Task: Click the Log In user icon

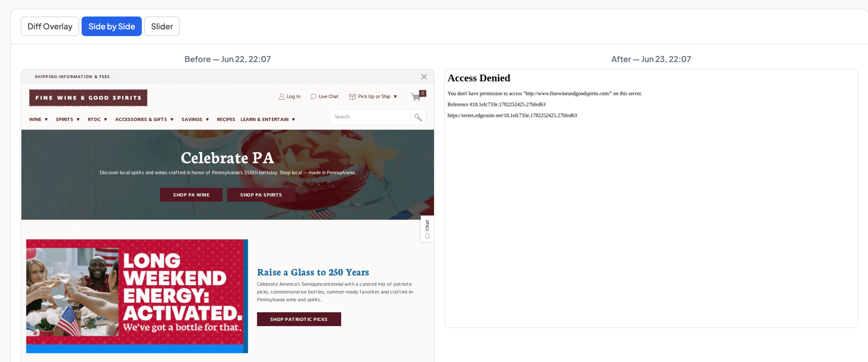Action: point(281,97)
